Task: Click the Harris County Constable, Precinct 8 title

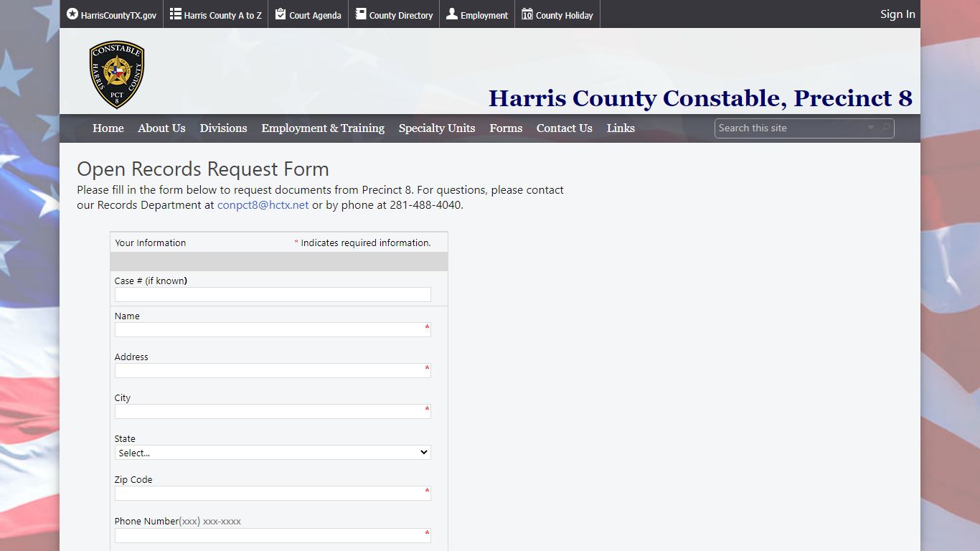Action: (700, 98)
